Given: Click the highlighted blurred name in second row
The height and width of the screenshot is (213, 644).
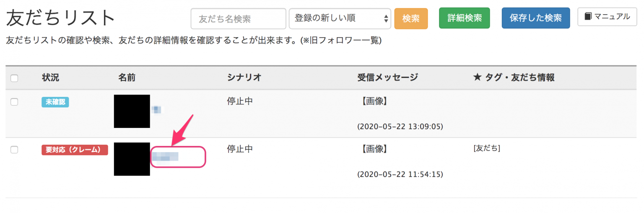Looking at the screenshot, I should click(x=165, y=157).
